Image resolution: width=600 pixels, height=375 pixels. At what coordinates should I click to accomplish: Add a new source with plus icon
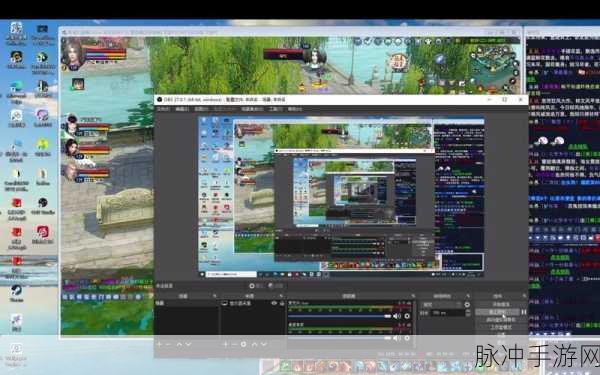pyautogui.click(x=225, y=344)
